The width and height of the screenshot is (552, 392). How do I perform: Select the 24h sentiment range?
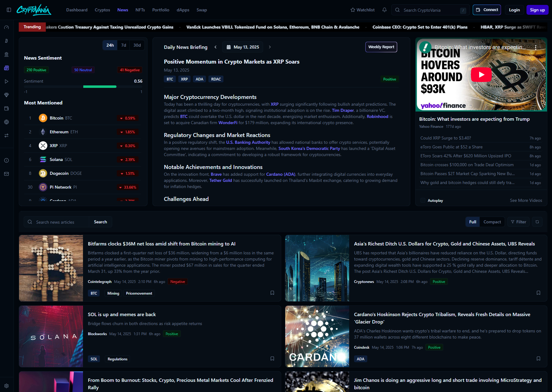pos(110,45)
